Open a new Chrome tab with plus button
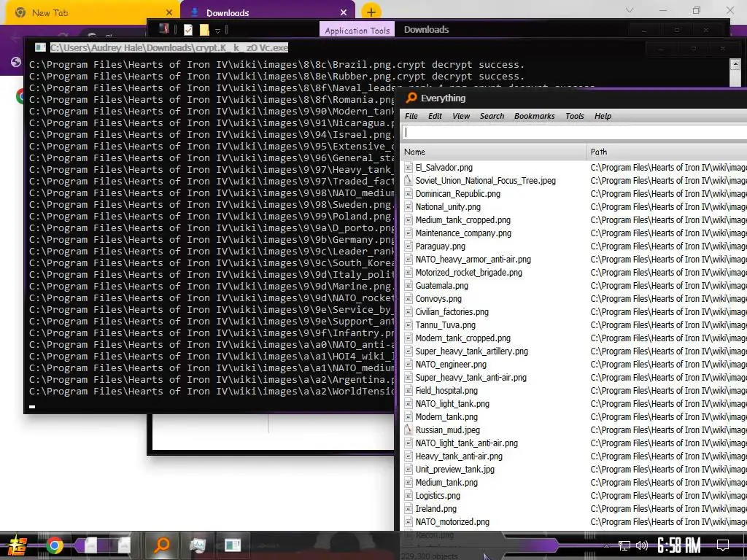The width and height of the screenshot is (747, 560). [x=371, y=12]
